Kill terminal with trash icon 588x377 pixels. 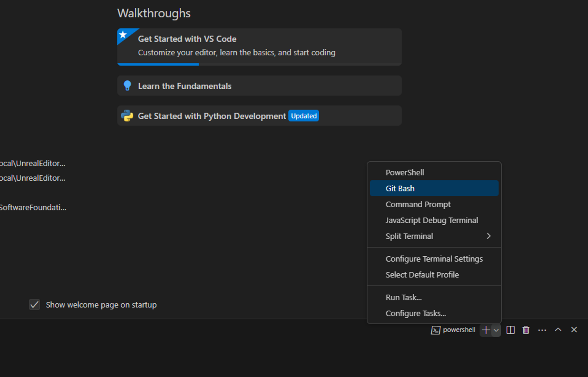click(x=526, y=330)
